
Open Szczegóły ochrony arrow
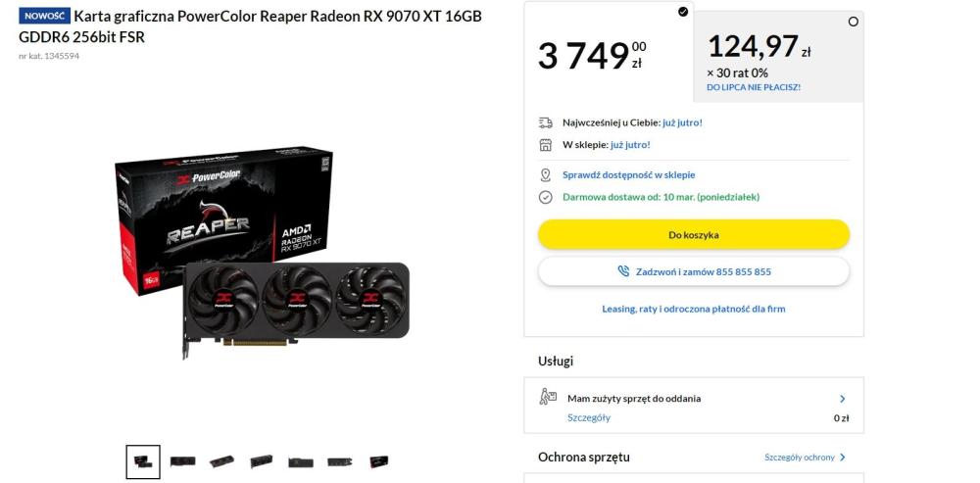pyautogui.click(x=843, y=458)
